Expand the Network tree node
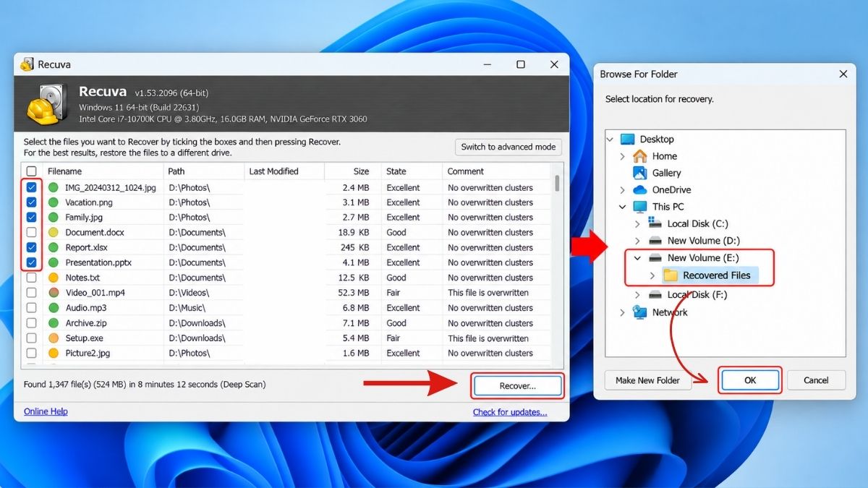Viewport: 868px width, 488px height. pos(623,312)
